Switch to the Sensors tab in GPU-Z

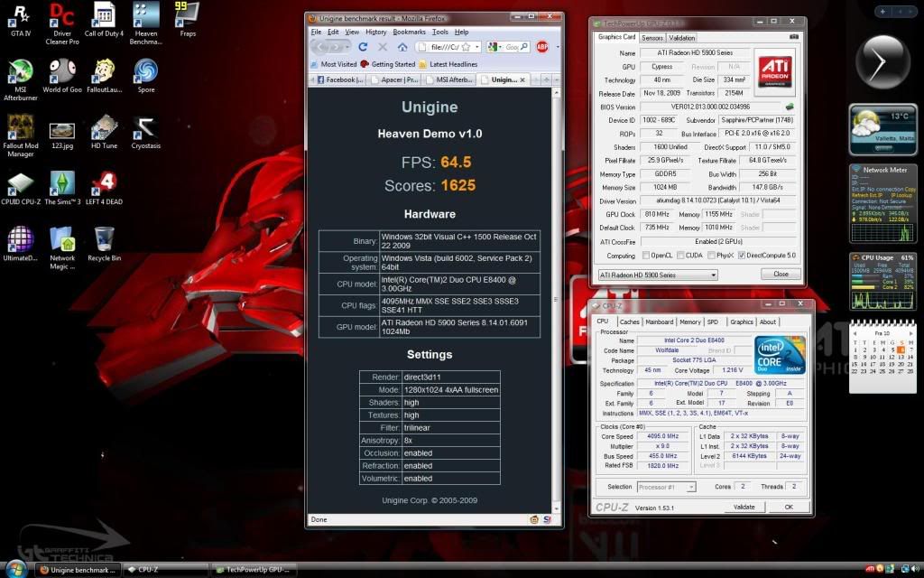pyautogui.click(x=651, y=38)
